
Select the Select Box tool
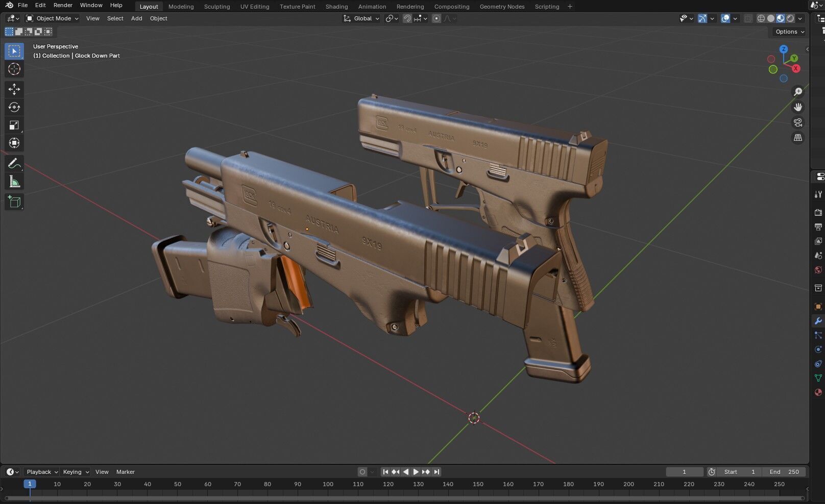coord(14,51)
